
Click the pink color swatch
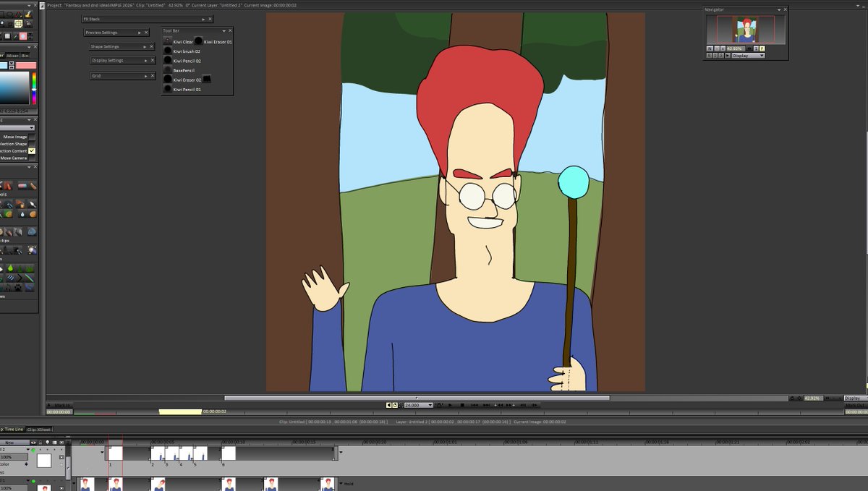[x=26, y=66]
